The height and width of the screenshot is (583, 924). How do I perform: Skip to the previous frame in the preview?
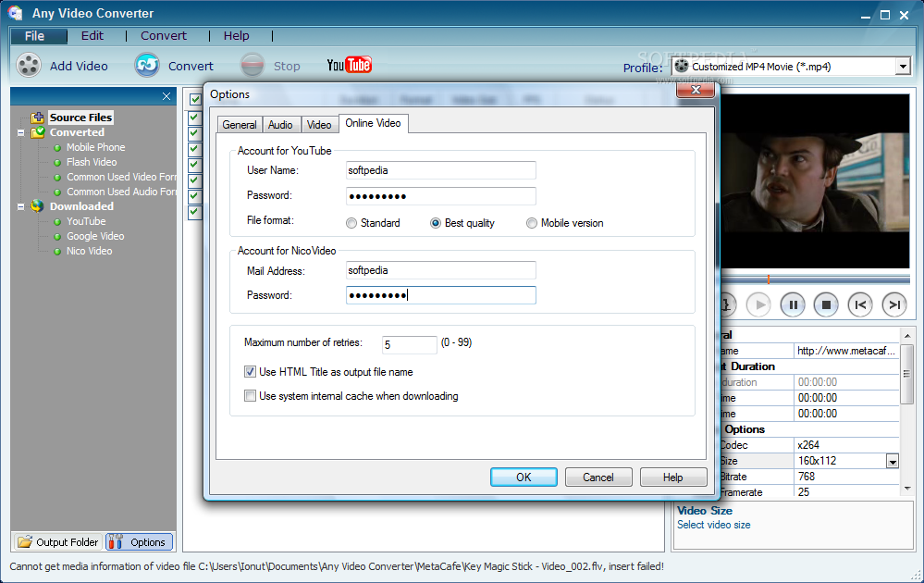(860, 304)
